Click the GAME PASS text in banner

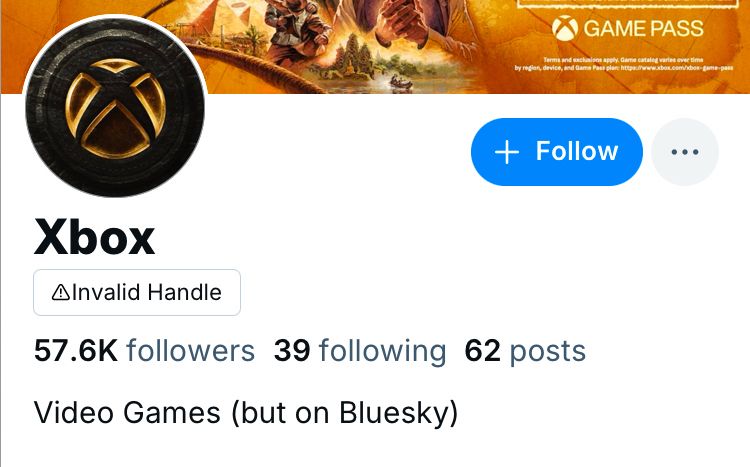click(x=643, y=29)
